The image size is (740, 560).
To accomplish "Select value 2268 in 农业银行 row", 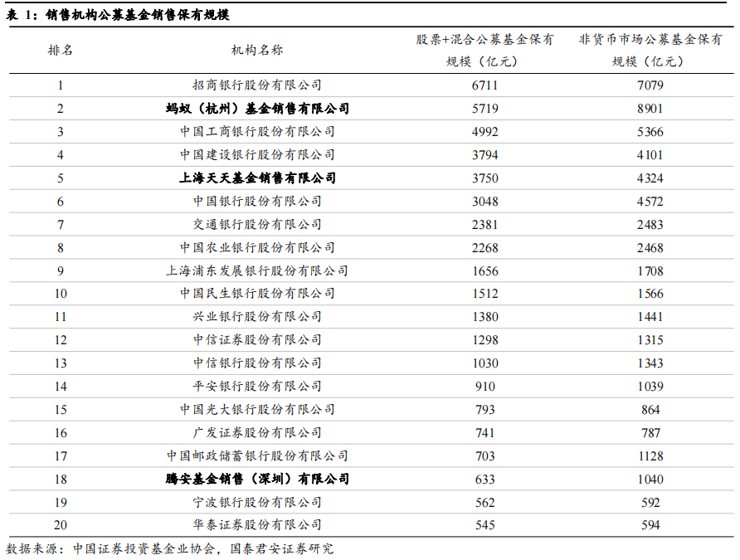I will [x=484, y=248].
